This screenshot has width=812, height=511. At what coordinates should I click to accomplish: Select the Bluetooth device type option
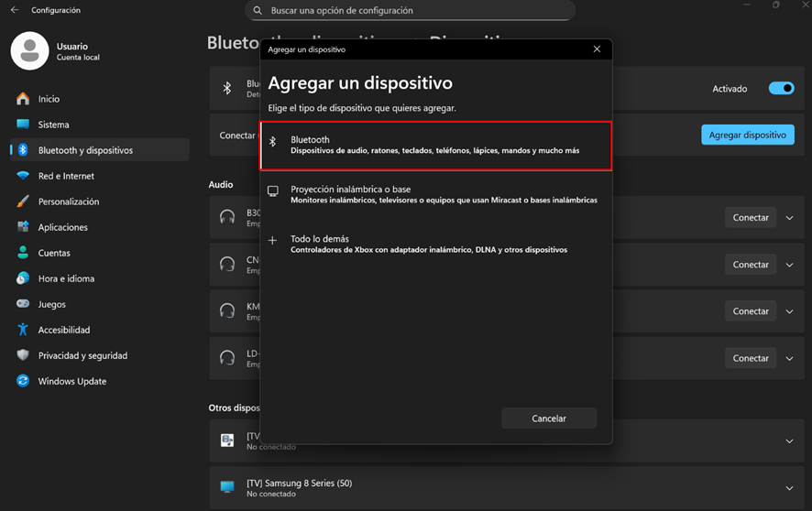pos(436,145)
